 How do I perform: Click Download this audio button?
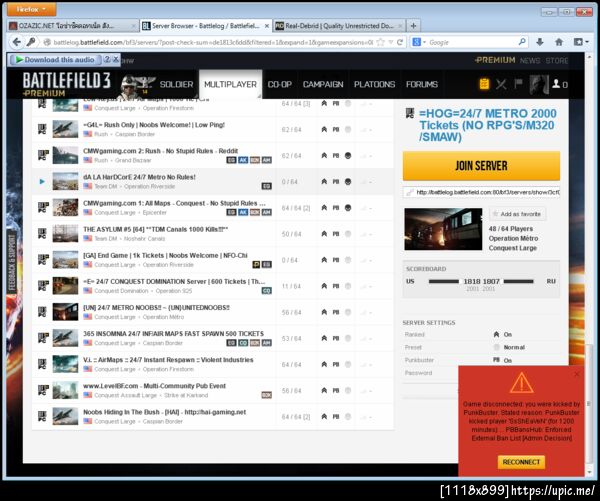coord(55,60)
